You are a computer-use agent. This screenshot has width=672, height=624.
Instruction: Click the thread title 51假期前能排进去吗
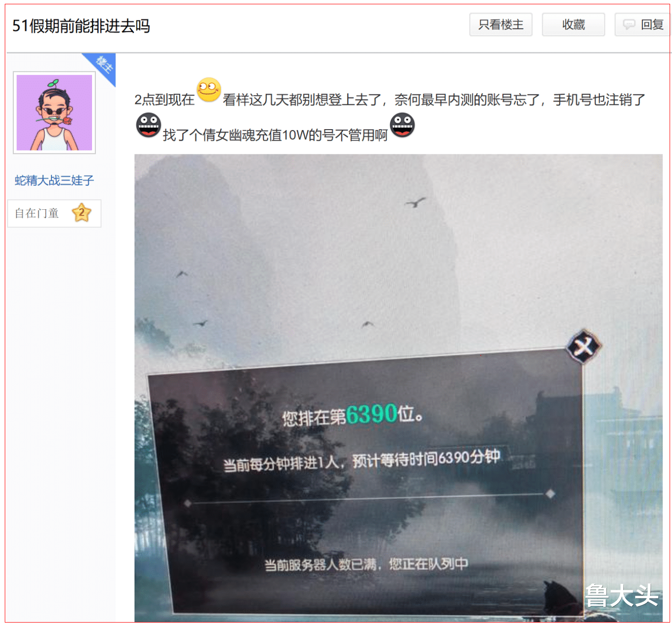point(81,26)
